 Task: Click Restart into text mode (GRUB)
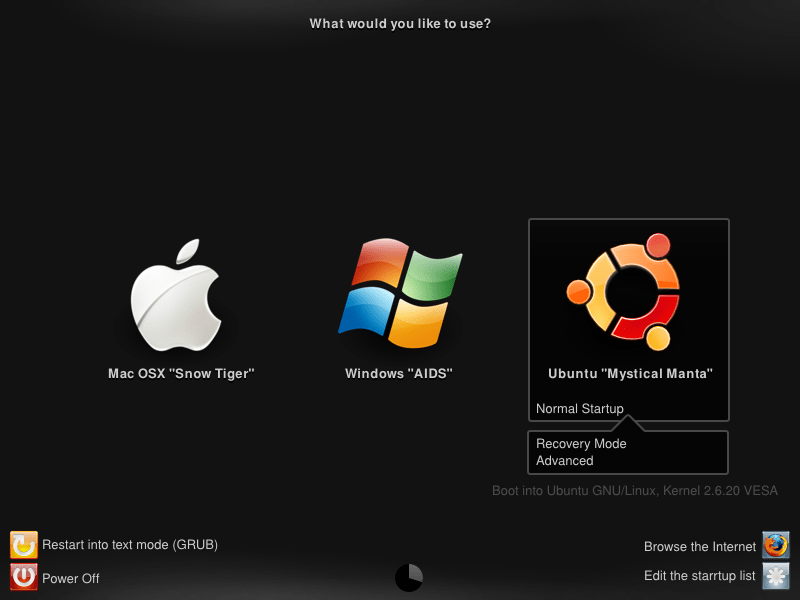[x=130, y=545]
